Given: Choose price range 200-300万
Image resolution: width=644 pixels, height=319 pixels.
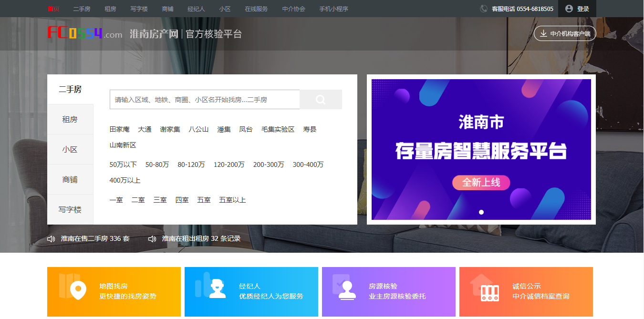Looking at the screenshot, I should click(x=269, y=165).
